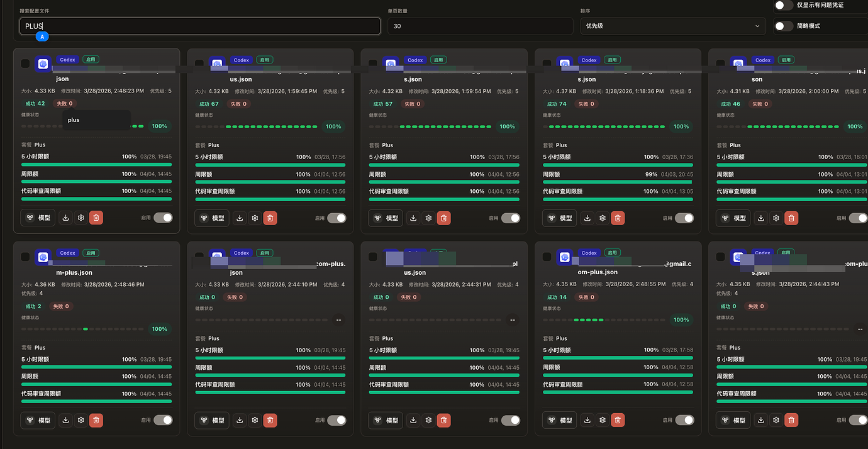This screenshot has height=449, width=868.
Task: Download the credential with 46 successes
Action: 761,218
